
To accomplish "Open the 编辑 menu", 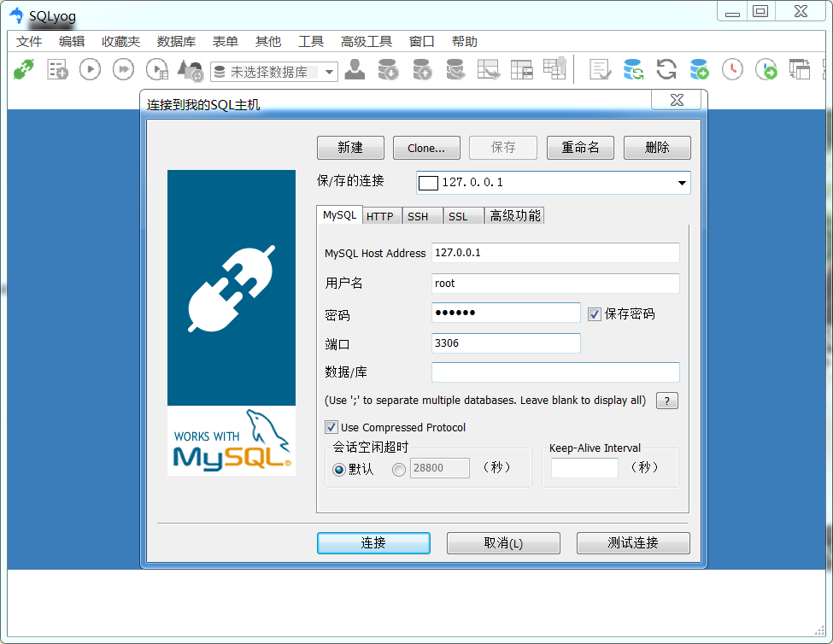I will pyautogui.click(x=72, y=41).
